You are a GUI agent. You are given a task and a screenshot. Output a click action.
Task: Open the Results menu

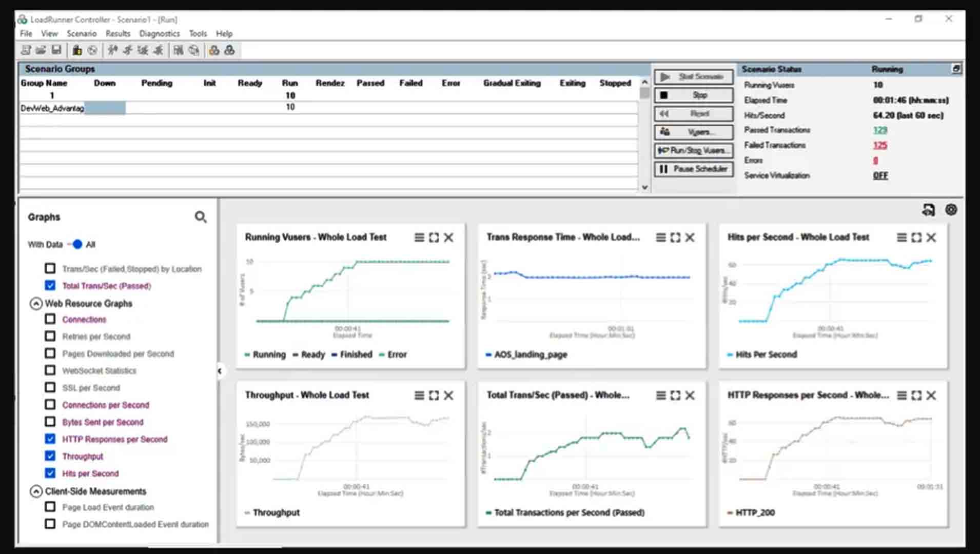coord(117,33)
